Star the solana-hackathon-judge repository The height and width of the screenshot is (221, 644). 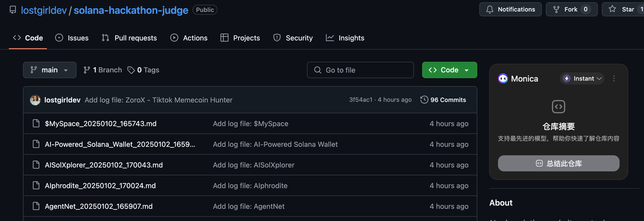coord(623,9)
